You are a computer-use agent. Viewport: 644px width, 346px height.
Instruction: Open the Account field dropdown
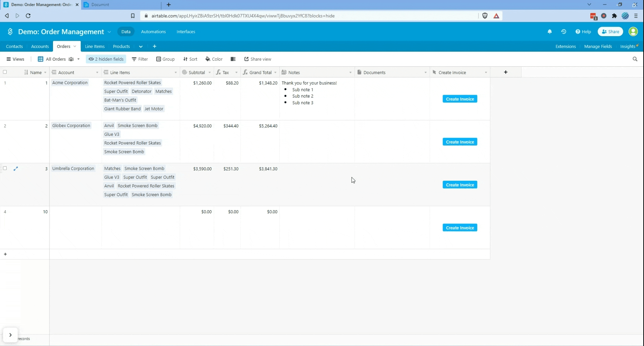tap(97, 73)
